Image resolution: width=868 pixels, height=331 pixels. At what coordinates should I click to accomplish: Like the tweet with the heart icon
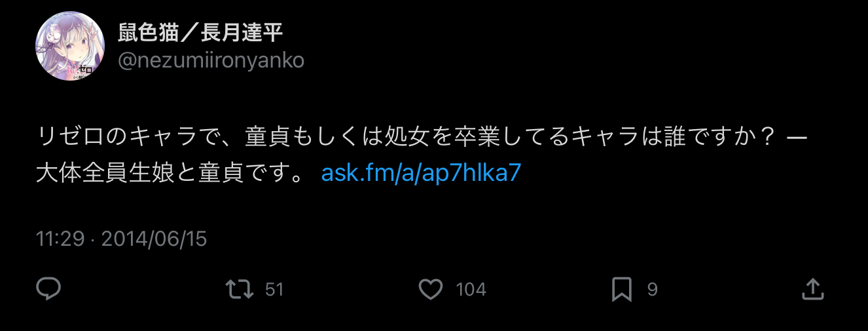[430, 289]
